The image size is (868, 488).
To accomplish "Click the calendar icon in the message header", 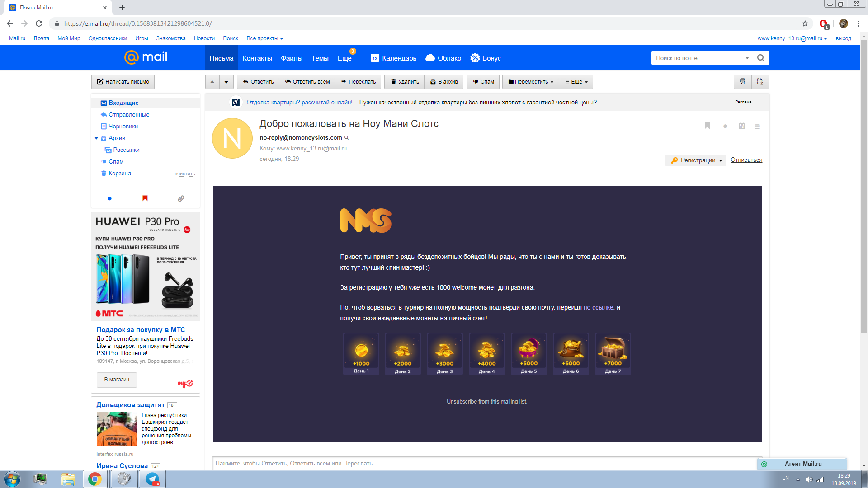I will [x=741, y=127].
